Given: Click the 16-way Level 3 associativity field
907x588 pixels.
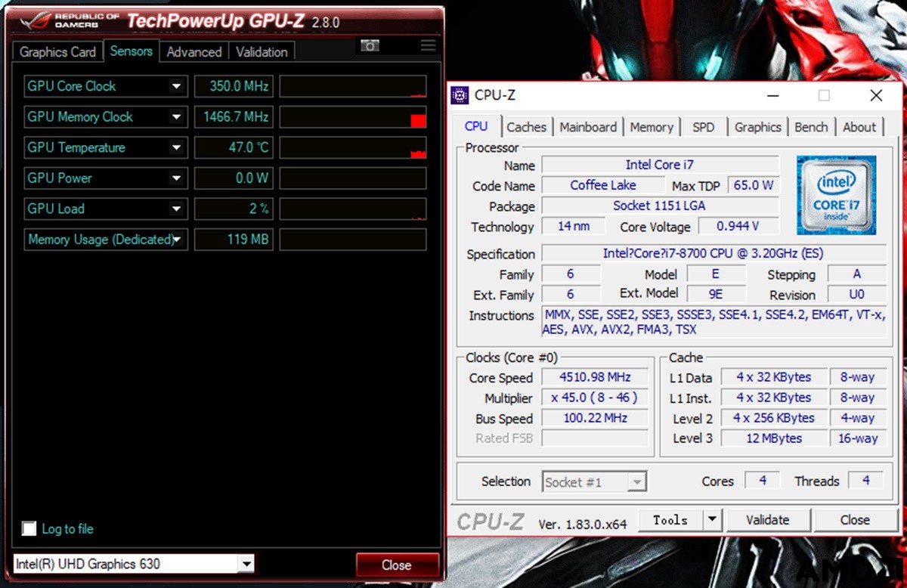Looking at the screenshot, I should tap(857, 438).
